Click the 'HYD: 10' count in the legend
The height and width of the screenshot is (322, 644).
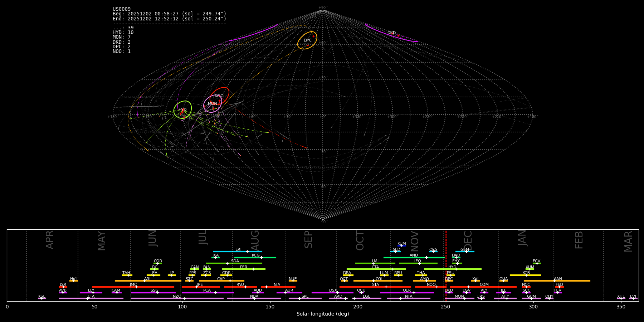coord(123,33)
